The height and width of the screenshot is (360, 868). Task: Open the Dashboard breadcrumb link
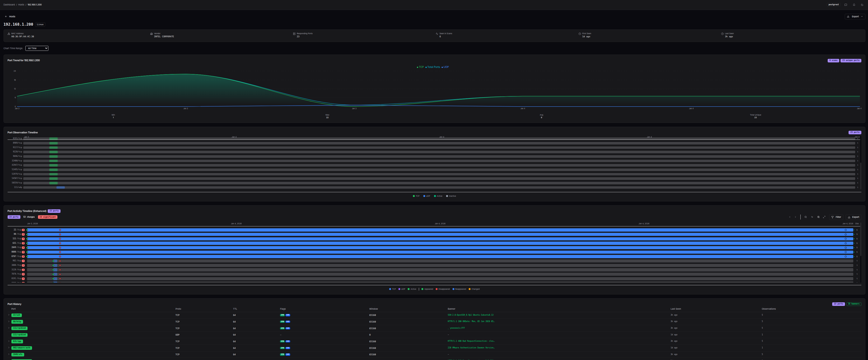coord(9,4)
